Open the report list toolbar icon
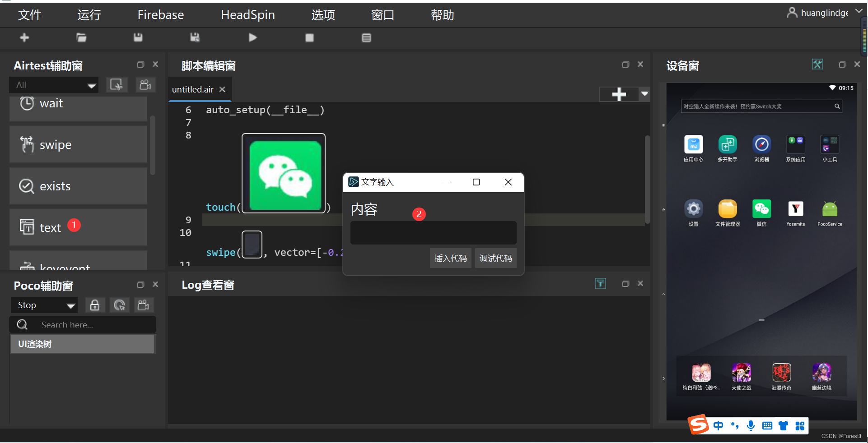 (367, 38)
